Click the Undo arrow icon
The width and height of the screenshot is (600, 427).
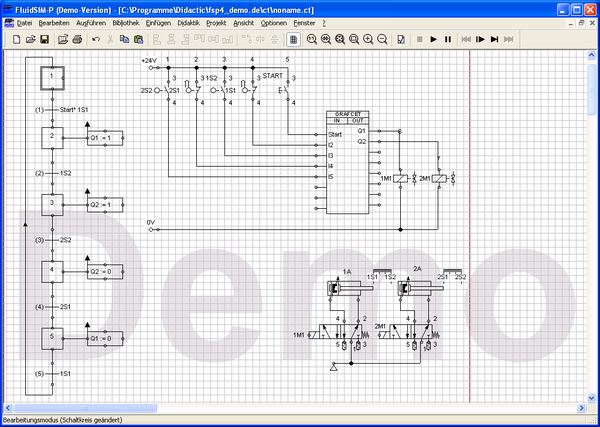coord(95,39)
